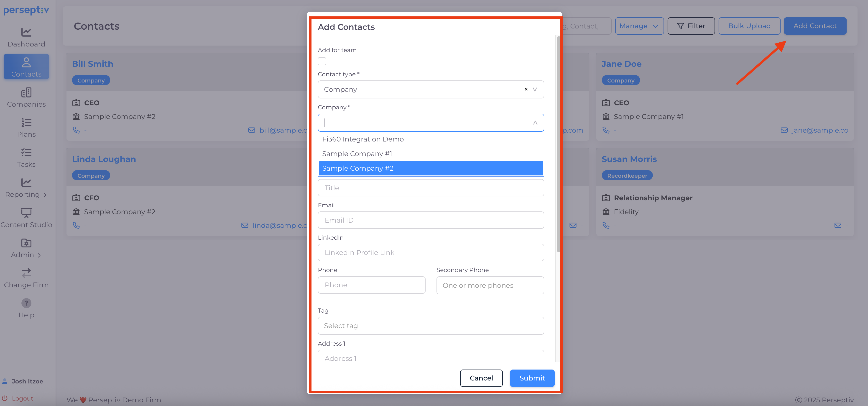Open the Help question mark icon
The width and height of the screenshot is (868, 406).
point(26,303)
